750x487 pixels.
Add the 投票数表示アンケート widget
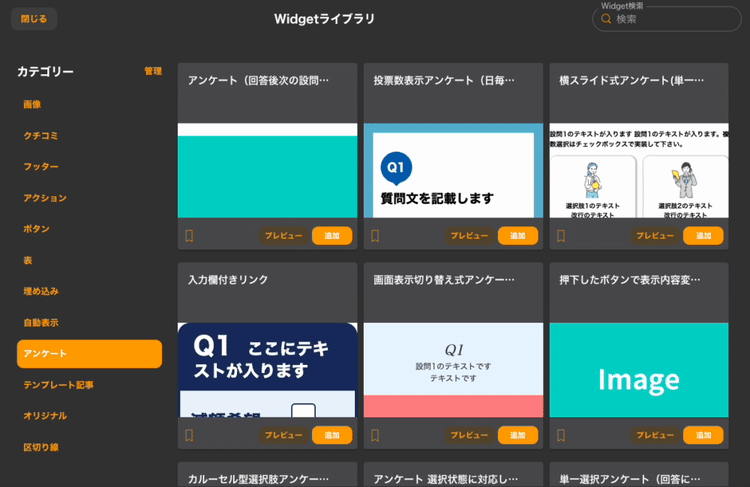[x=517, y=236]
